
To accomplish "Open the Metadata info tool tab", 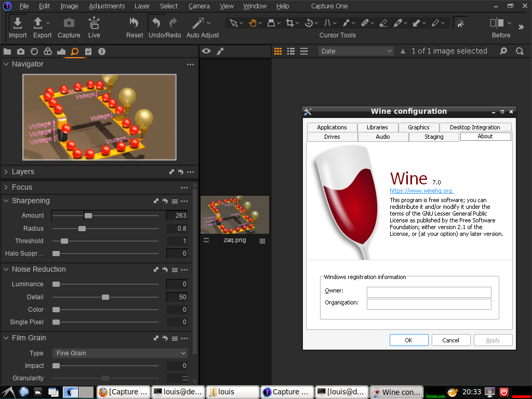I will (x=102, y=51).
